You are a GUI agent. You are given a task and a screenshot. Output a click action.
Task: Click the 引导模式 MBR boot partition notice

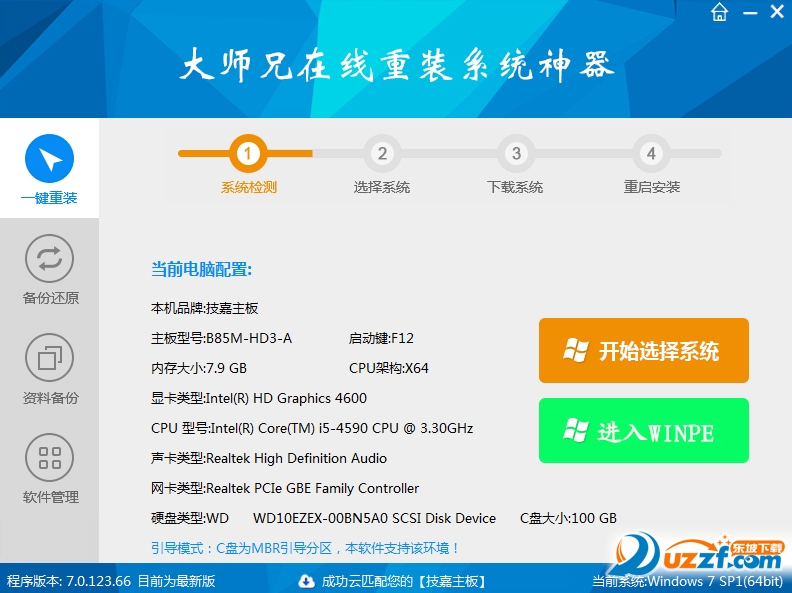pos(305,548)
